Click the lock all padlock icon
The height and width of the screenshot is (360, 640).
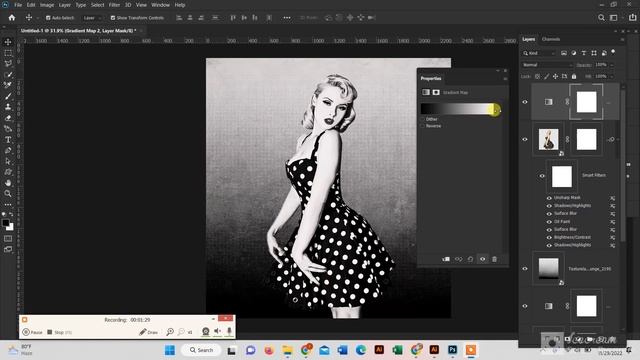pyautogui.click(x=574, y=76)
